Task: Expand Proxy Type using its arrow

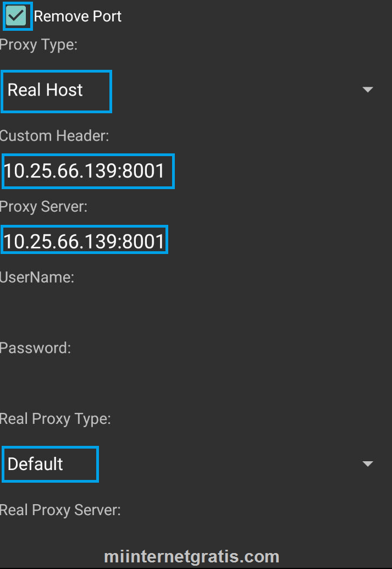Action: 368,90
